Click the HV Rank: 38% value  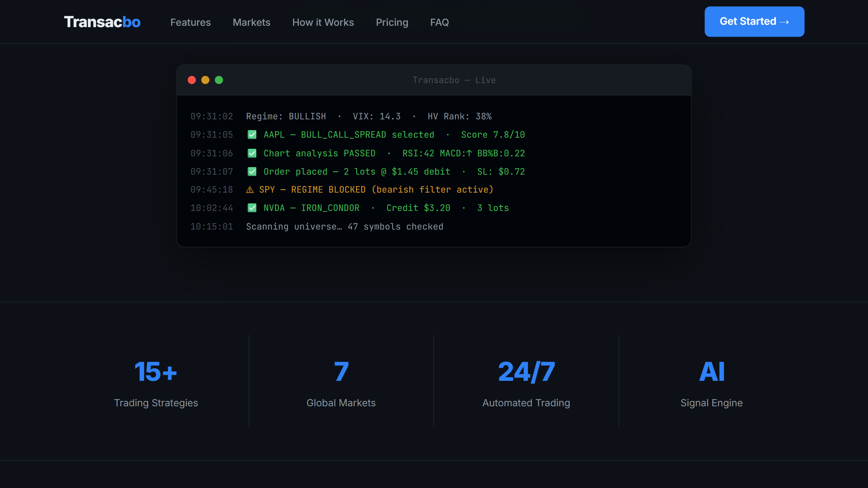click(x=459, y=116)
